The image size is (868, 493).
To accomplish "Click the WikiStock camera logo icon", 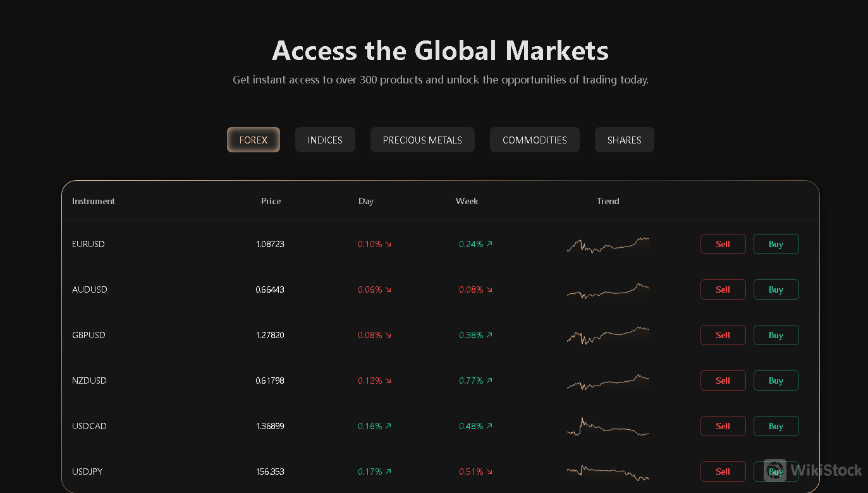I will click(774, 471).
